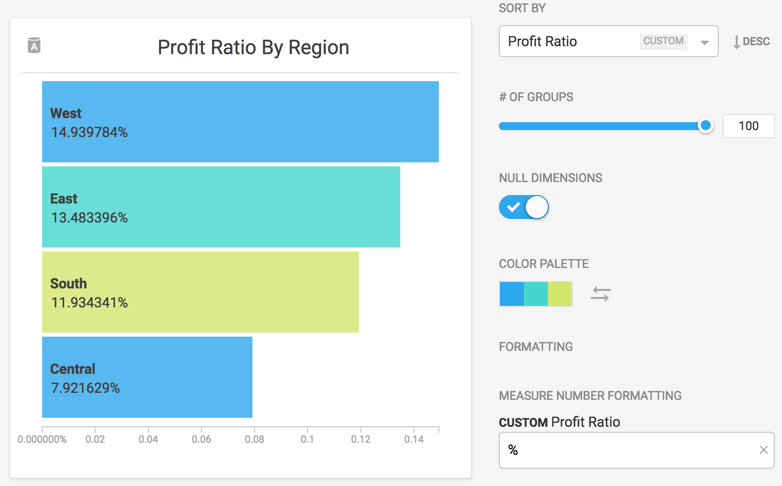The height and width of the screenshot is (486, 782).
Task: Click the CUSTOM tag in Sort By
Action: pos(663,42)
